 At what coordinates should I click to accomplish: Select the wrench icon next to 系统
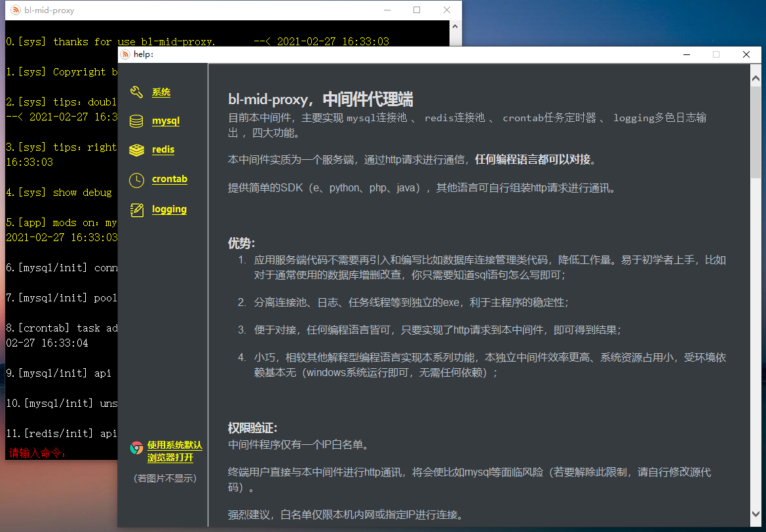(138, 92)
